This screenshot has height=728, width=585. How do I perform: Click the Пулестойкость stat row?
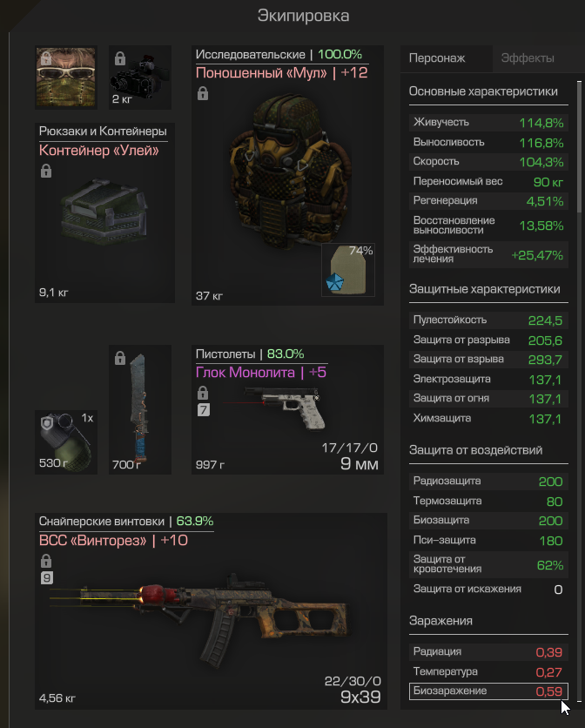tap(488, 320)
